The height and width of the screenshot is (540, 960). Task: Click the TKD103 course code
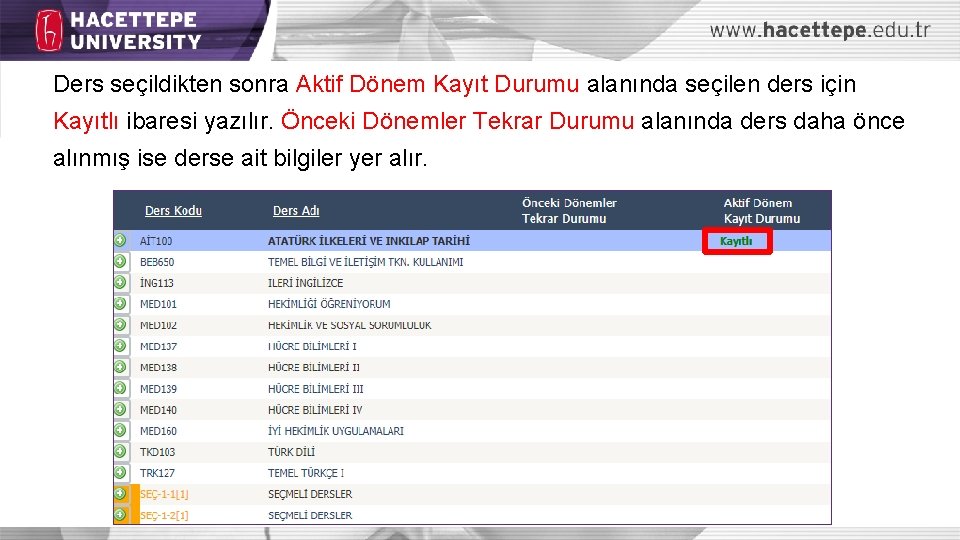pos(157,452)
